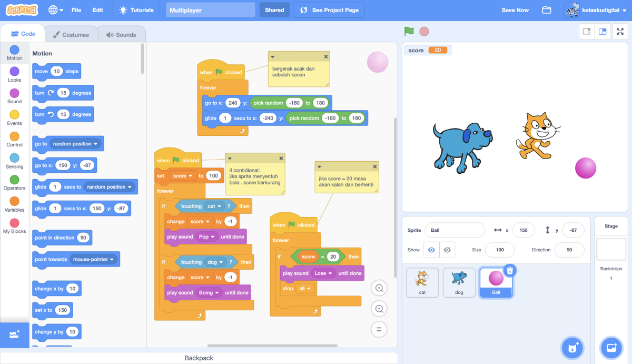Click the Save Now link

click(515, 9)
